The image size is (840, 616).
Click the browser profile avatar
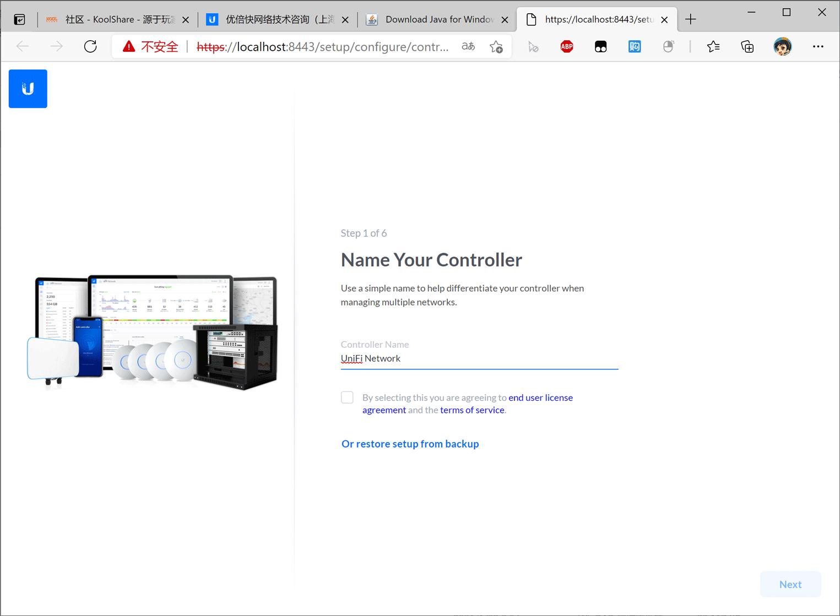pyautogui.click(x=783, y=46)
